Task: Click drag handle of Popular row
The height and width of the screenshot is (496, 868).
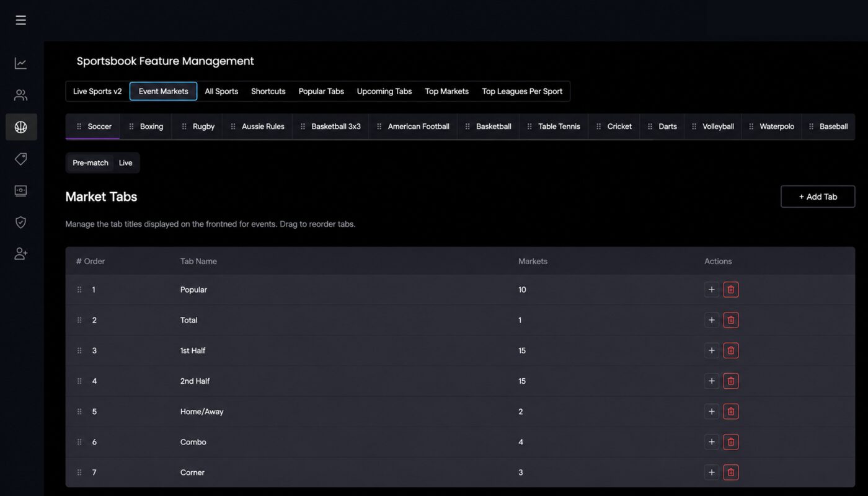Action: click(79, 290)
